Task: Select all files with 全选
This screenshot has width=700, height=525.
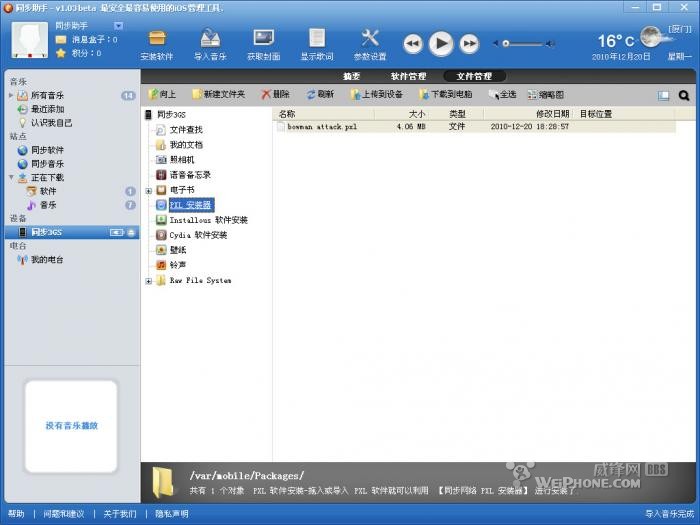Action: point(503,94)
